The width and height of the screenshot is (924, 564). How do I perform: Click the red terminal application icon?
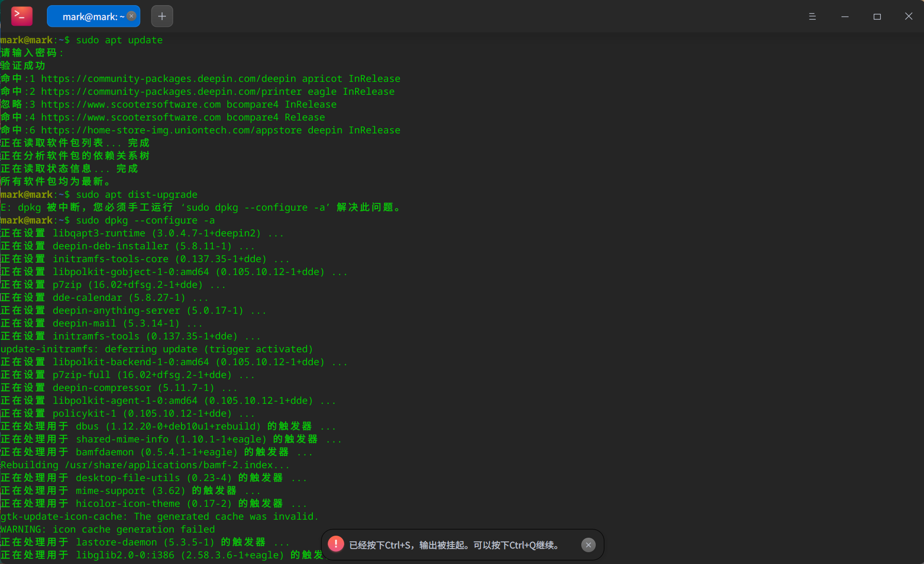[x=21, y=15]
